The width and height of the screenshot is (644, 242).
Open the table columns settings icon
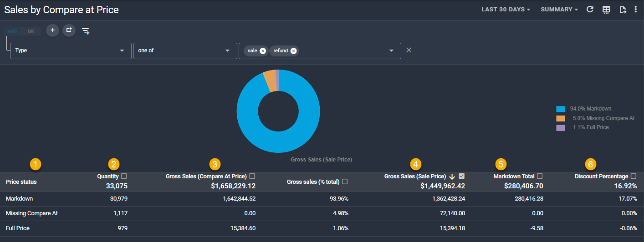pos(606,10)
